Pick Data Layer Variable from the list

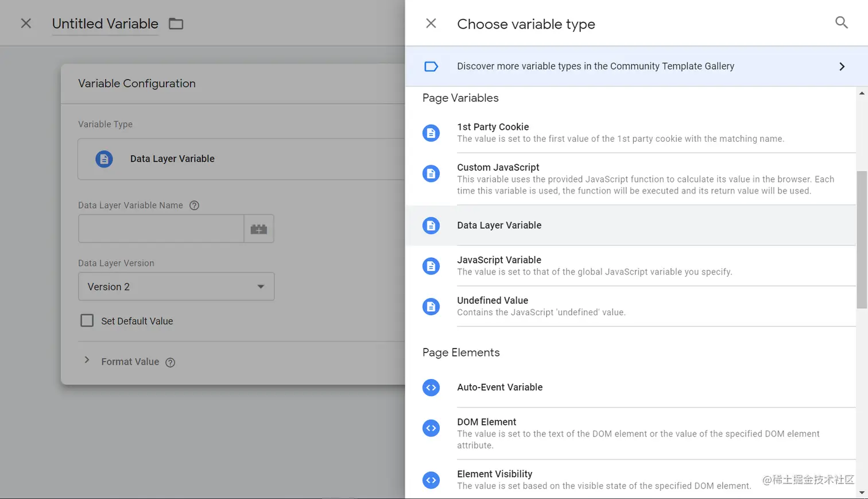point(631,225)
